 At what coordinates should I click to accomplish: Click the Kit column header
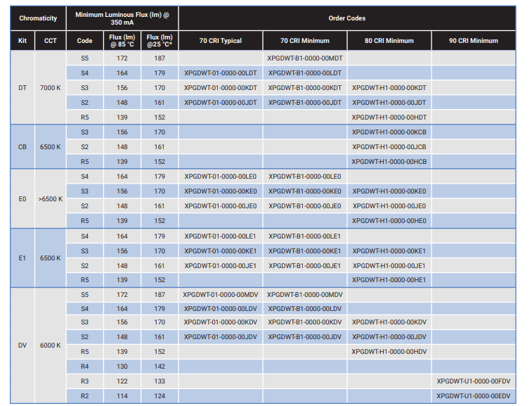pyautogui.click(x=22, y=41)
